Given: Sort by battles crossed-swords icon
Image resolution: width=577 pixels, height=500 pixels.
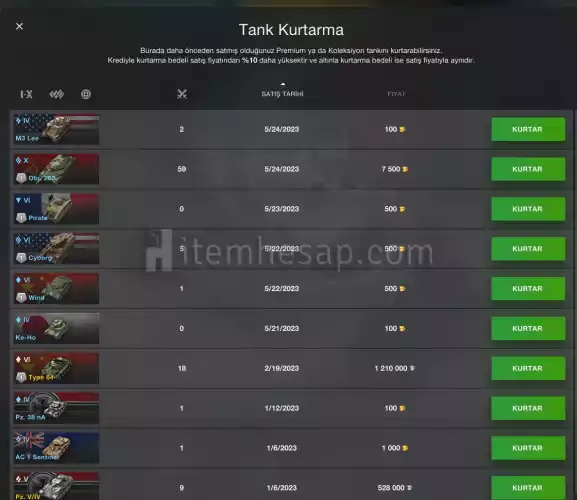Looking at the screenshot, I should (182, 94).
